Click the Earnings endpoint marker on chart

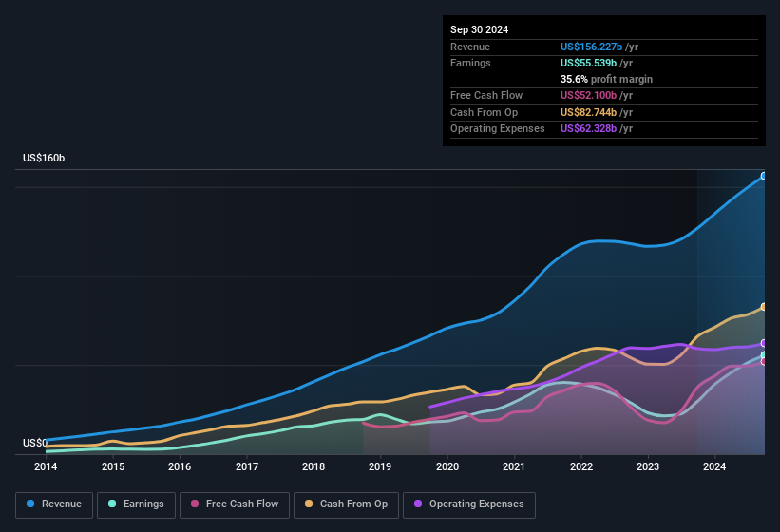click(x=764, y=355)
